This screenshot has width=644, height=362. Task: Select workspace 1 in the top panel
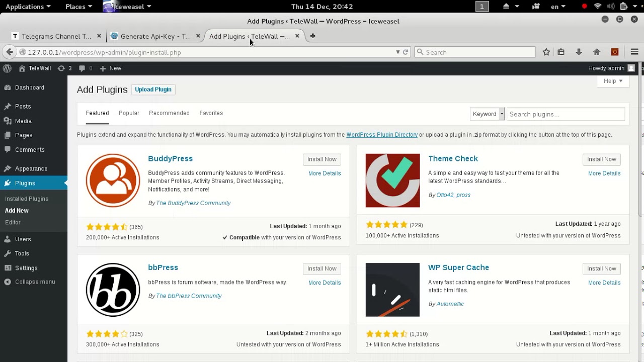click(482, 7)
